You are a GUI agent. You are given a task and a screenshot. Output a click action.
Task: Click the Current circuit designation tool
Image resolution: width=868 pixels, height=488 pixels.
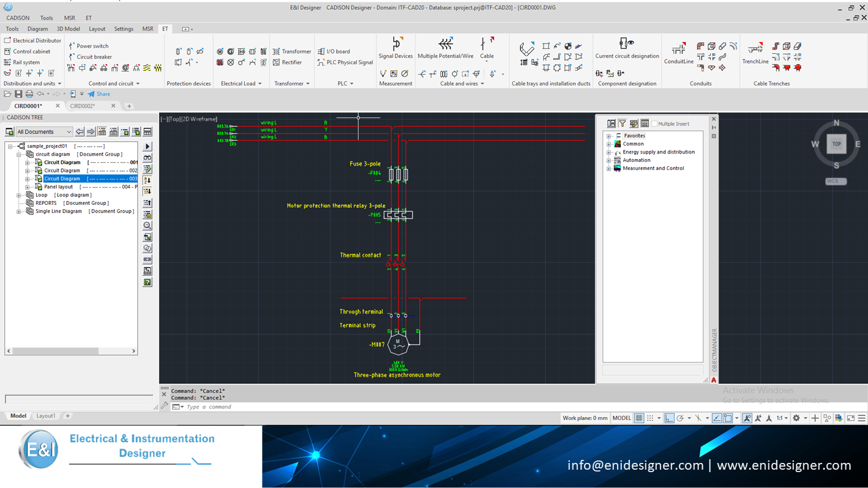[627, 48]
